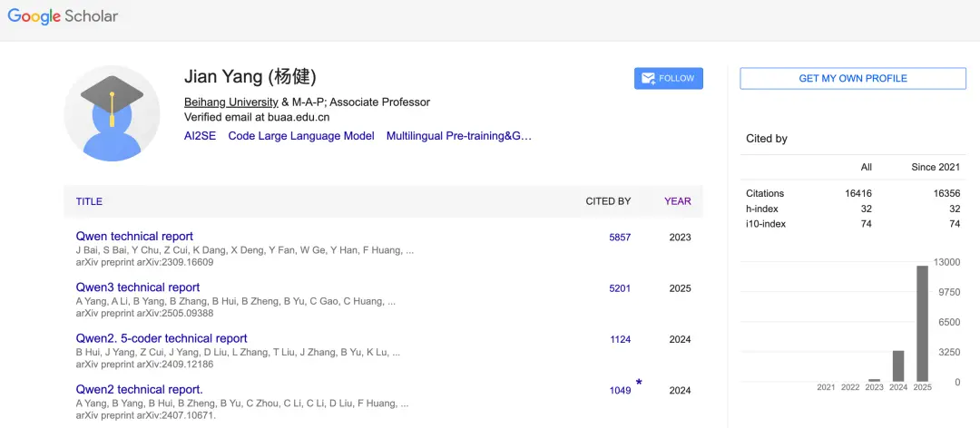Image resolution: width=980 pixels, height=428 pixels.
Task: Click the 2025 bar in citations chart
Action: tap(923, 323)
